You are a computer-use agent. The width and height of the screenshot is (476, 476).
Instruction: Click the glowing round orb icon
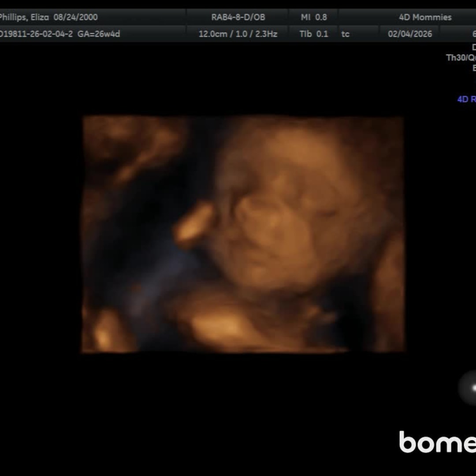tap(469, 388)
